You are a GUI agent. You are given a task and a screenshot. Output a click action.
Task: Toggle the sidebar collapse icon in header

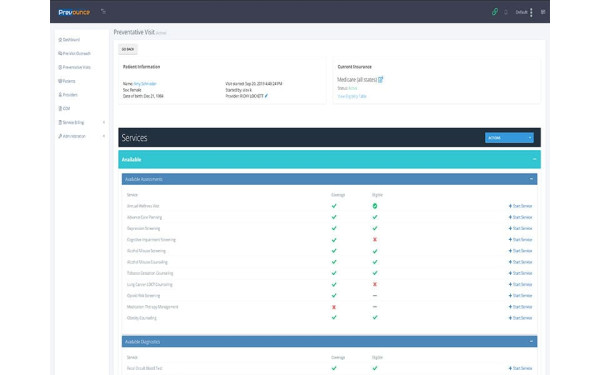click(103, 11)
